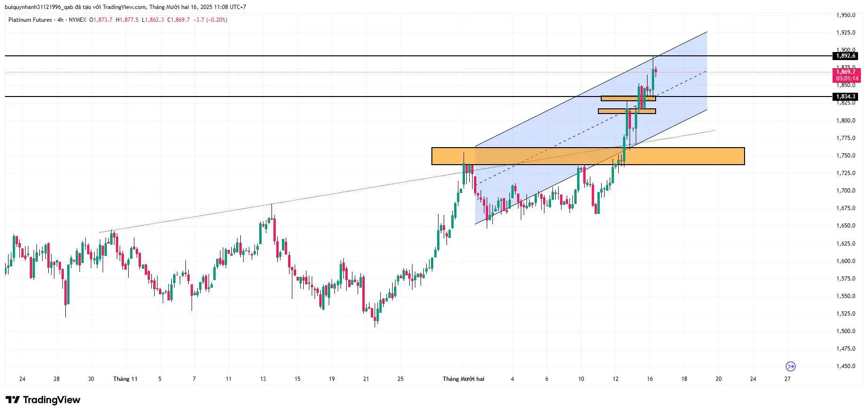Click the "Tháng Mười hai" date label
868x414 pixels.
(463, 379)
